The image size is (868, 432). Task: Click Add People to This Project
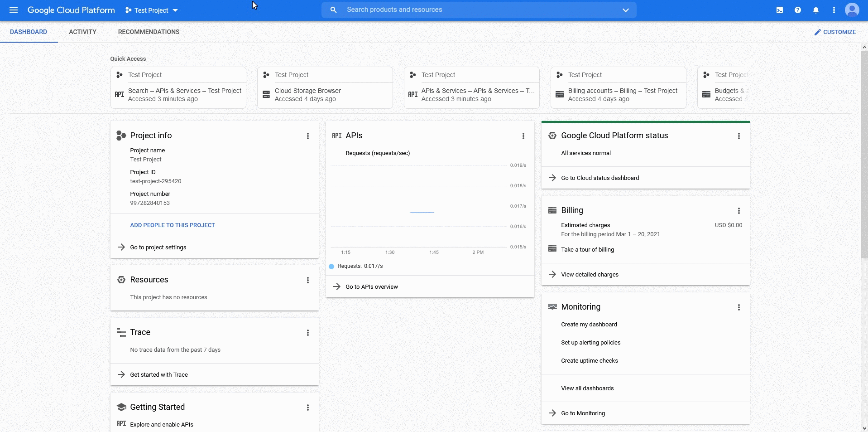(173, 225)
